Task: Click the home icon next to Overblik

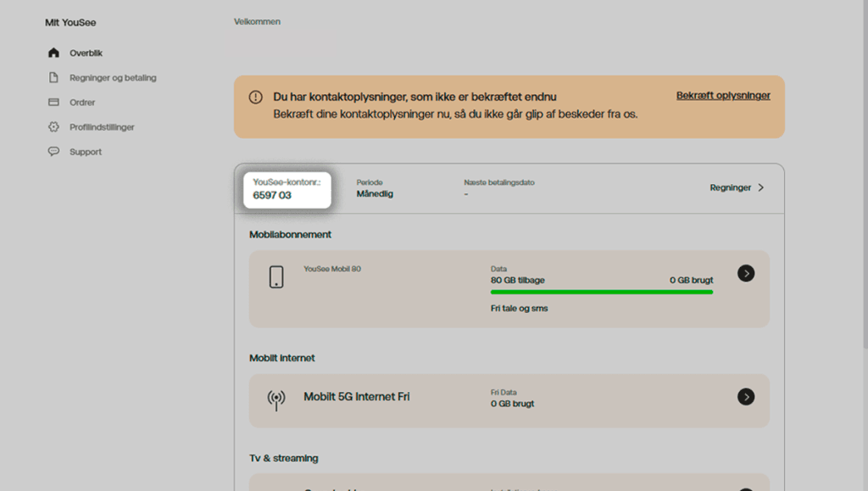Action: click(53, 53)
